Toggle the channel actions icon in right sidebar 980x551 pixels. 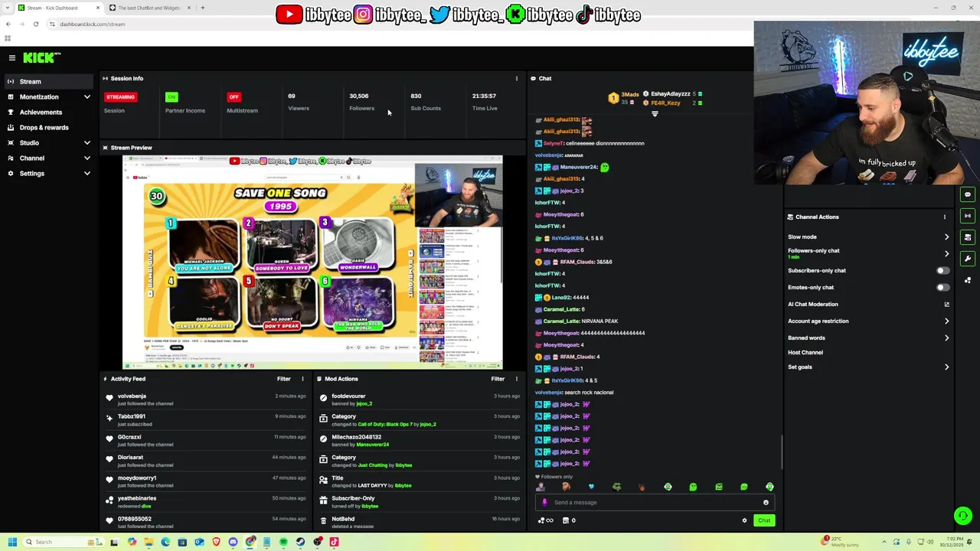(x=968, y=237)
